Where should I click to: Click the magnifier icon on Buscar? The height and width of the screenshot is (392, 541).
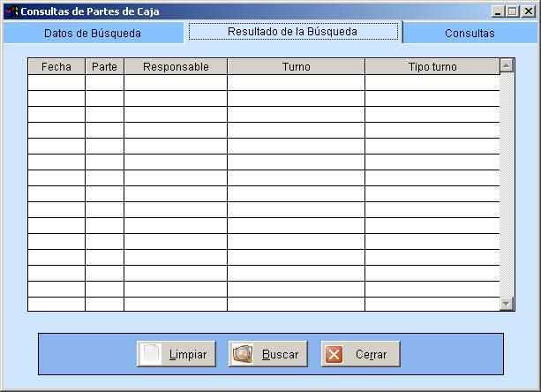click(243, 354)
